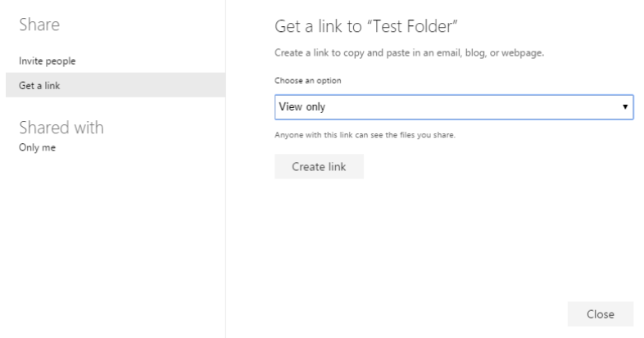Dismiss the dialog with the Close button
The width and height of the screenshot is (644, 338).
(x=601, y=314)
